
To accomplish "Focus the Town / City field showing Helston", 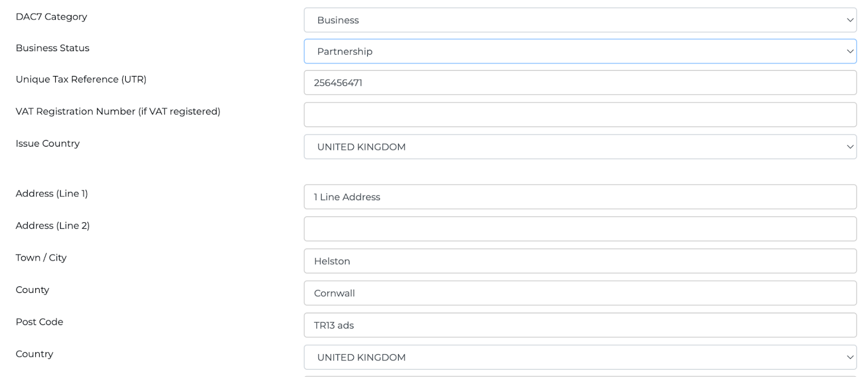I will (x=580, y=261).
